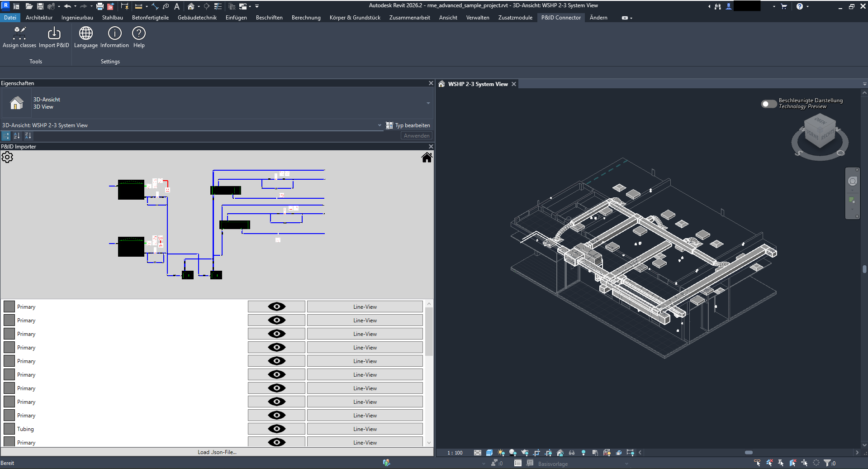
Task: Open the Gebäudetechnik ribbon tab
Action: click(x=197, y=18)
